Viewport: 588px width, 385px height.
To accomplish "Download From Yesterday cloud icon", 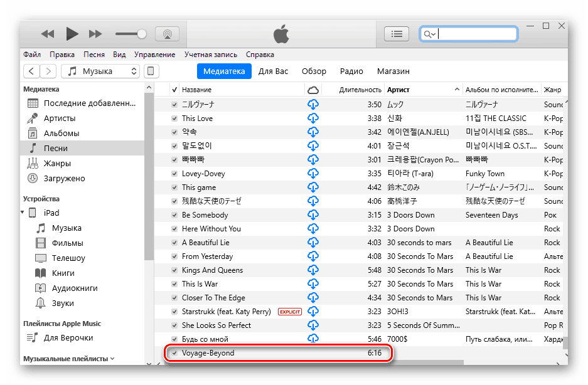I will (313, 256).
